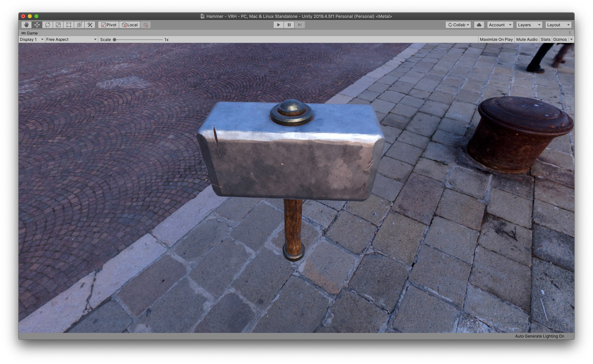
Task: Toggle Local handle rotation
Action: pyautogui.click(x=130, y=25)
